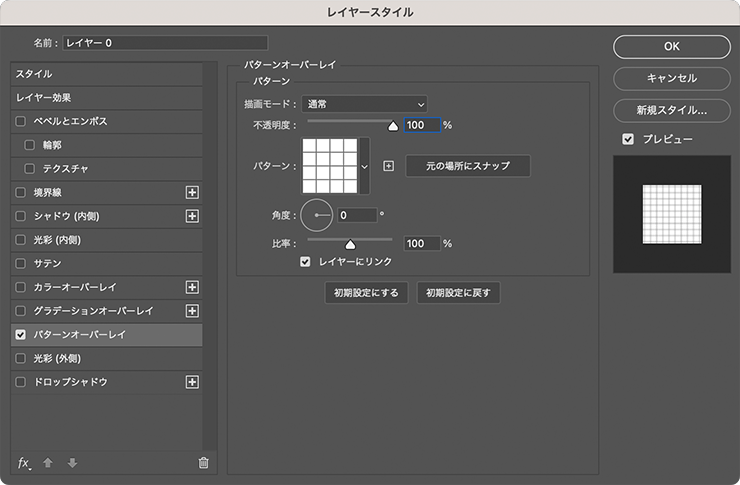
Task: Enable カラーオーバーレイ checkbox
Action: tap(21, 287)
